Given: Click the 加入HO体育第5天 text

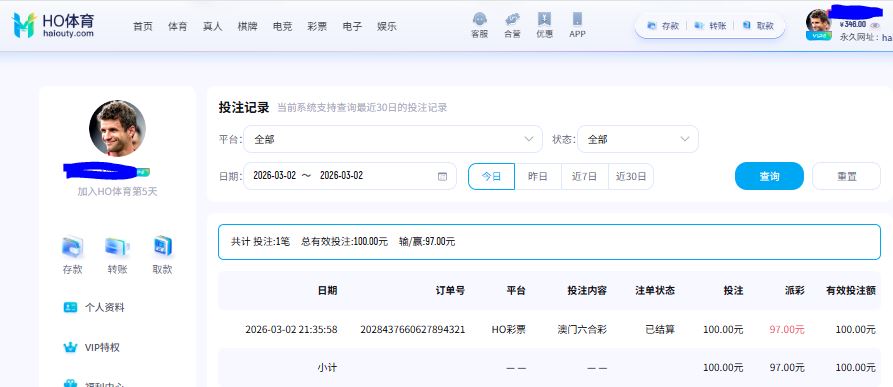Looking at the screenshot, I should 117,192.
